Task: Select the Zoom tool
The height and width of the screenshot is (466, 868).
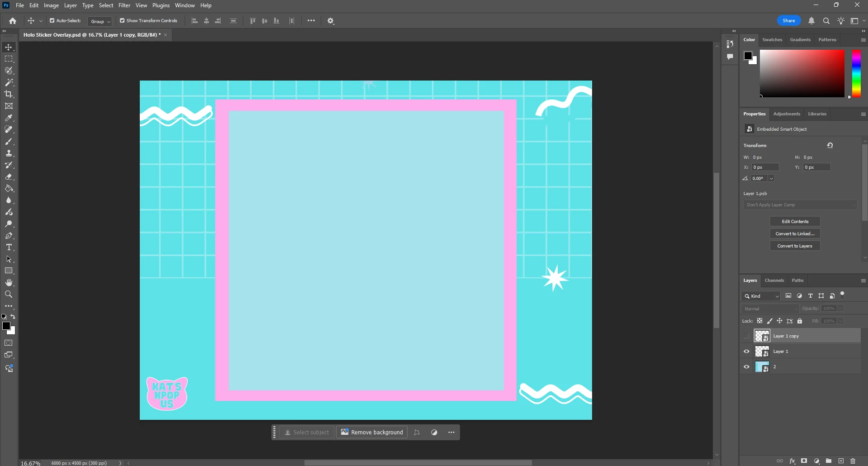Action: click(x=9, y=295)
